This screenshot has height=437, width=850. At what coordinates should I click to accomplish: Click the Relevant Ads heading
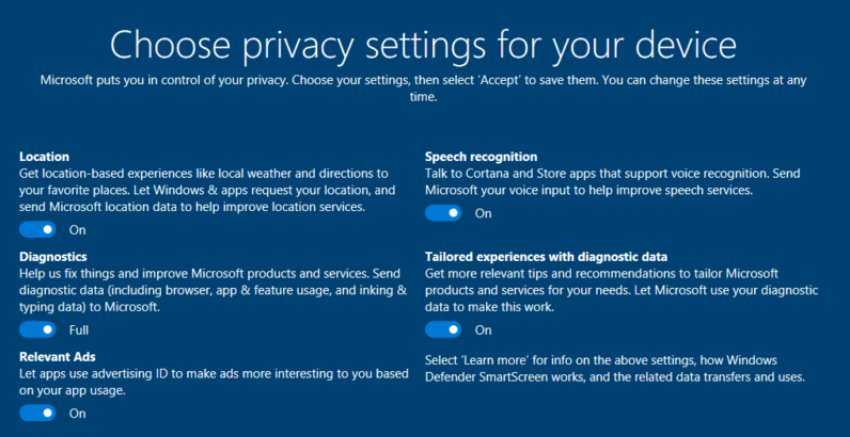[57, 357]
